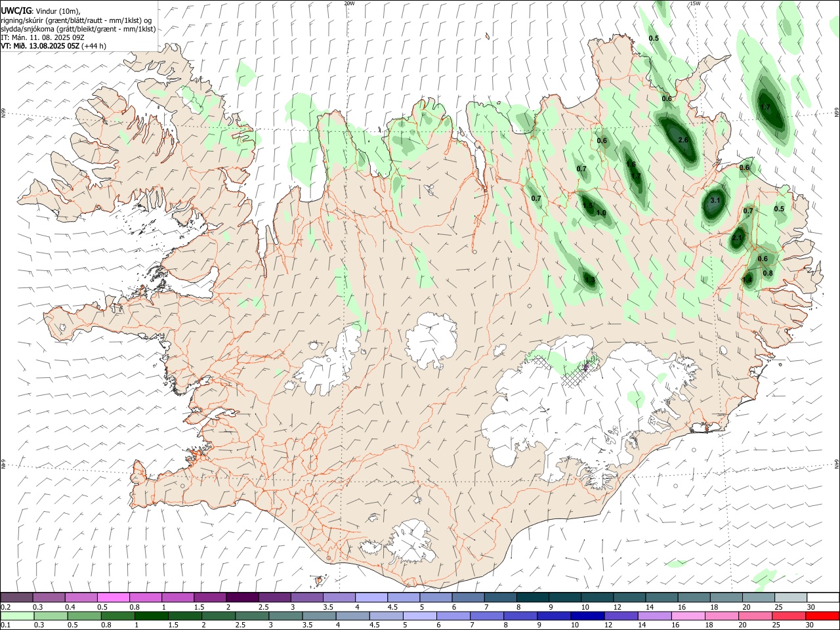Select the offshore '0.5' value north of the coast
Screen dimensions: 840x630
point(654,39)
